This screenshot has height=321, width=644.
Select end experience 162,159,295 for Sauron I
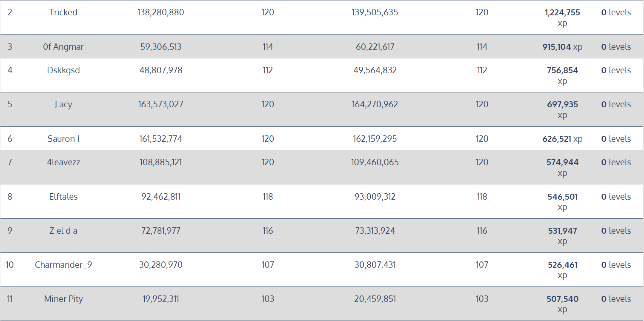375,139
